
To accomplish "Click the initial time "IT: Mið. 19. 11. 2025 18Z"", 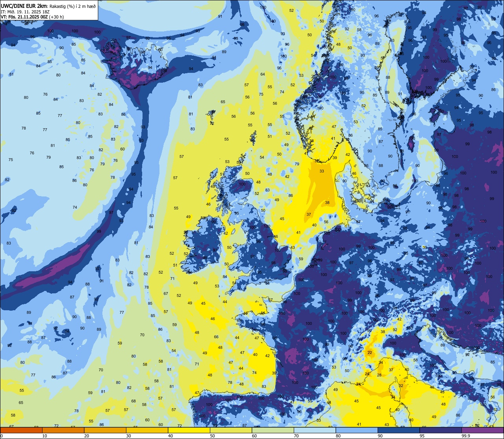I will click(x=25, y=11).
